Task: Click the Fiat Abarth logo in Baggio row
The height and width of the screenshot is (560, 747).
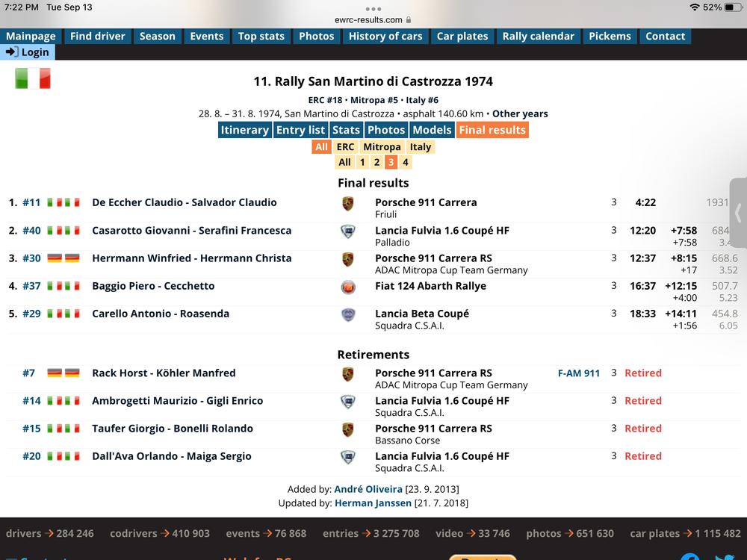Action: pos(348,287)
